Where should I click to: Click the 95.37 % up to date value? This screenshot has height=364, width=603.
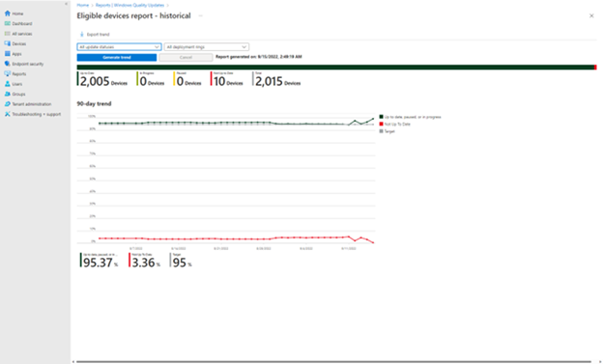pos(98,263)
